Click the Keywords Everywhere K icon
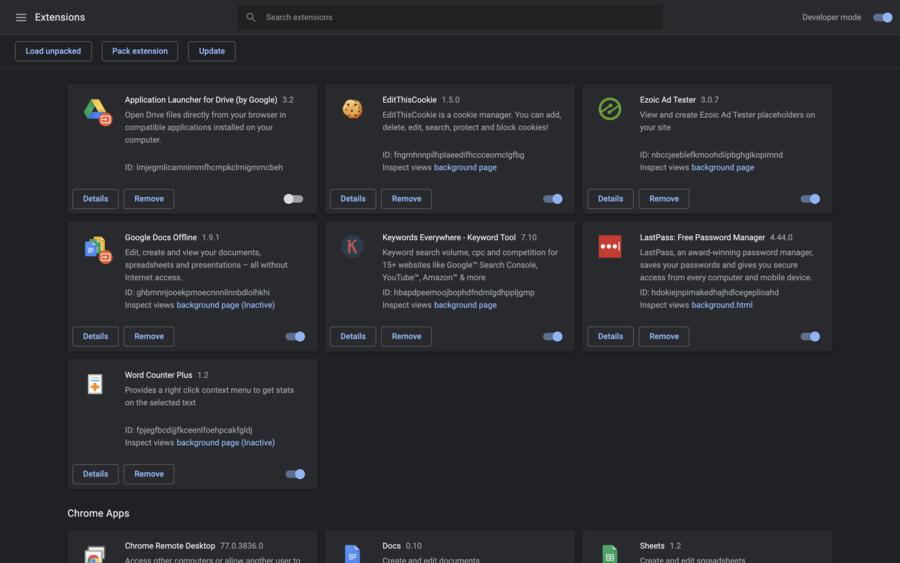Screen dimensions: 900x563 coord(352,246)
